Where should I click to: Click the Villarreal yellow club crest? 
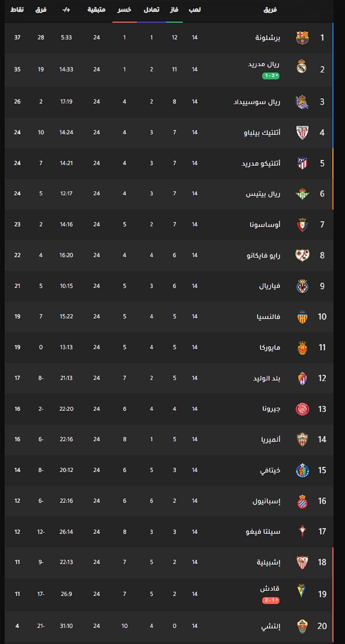(302, 286)
